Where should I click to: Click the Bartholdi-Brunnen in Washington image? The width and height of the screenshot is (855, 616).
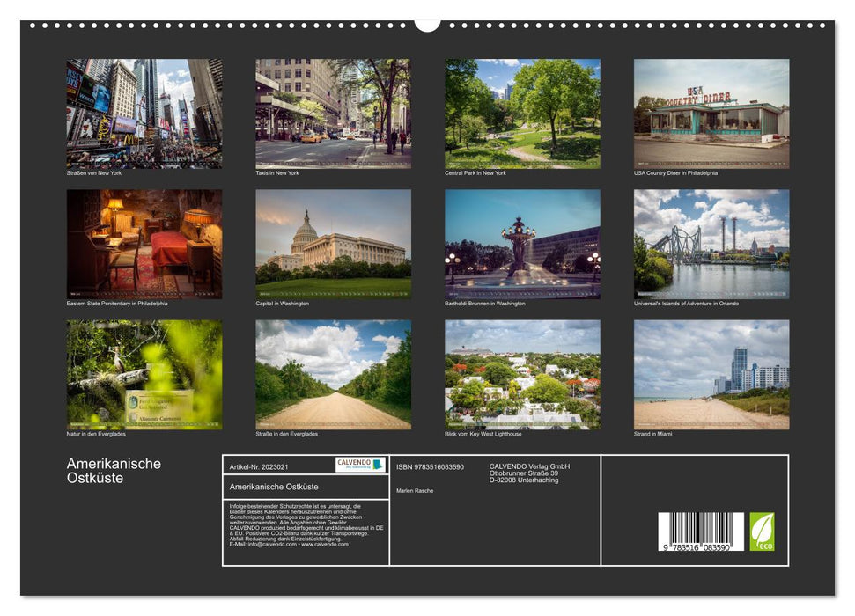524,242
